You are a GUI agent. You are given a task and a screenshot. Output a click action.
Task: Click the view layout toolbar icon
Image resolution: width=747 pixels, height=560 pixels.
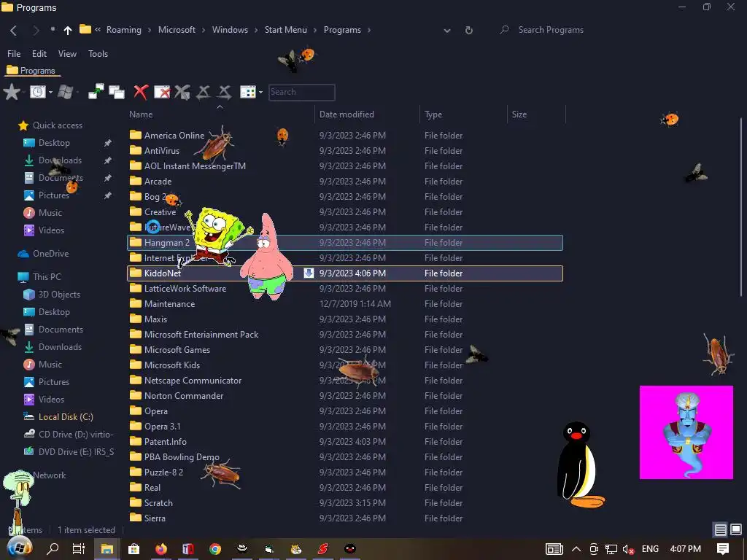point(248,92)
